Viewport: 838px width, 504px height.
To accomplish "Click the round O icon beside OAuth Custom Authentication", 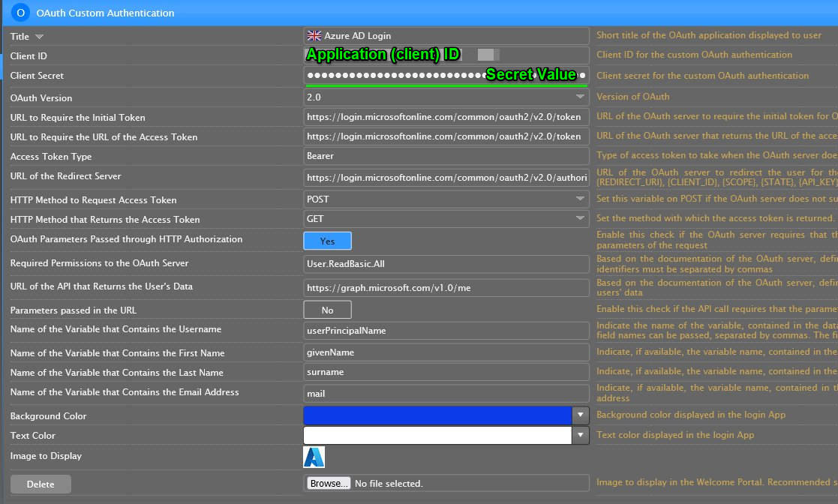I will [20, 13].
